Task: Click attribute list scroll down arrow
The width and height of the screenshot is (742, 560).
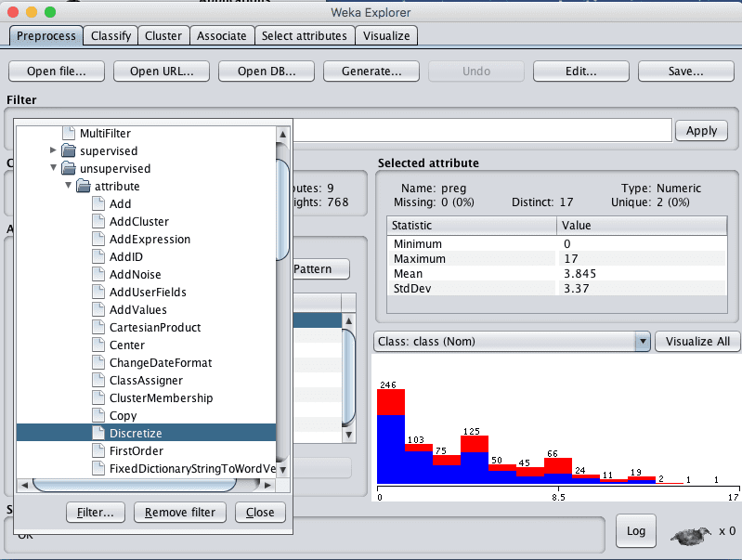Action: pyautogui.click(x=349, y=435)
